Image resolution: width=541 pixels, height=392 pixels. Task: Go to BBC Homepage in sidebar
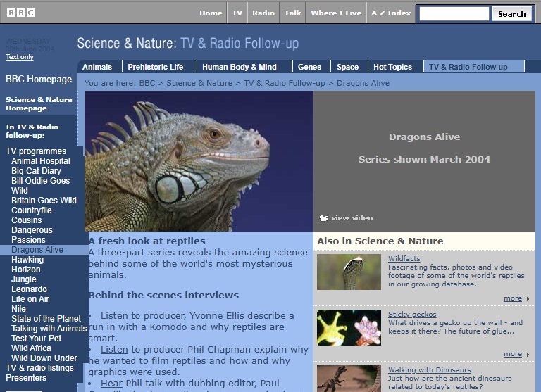point(39,80)
